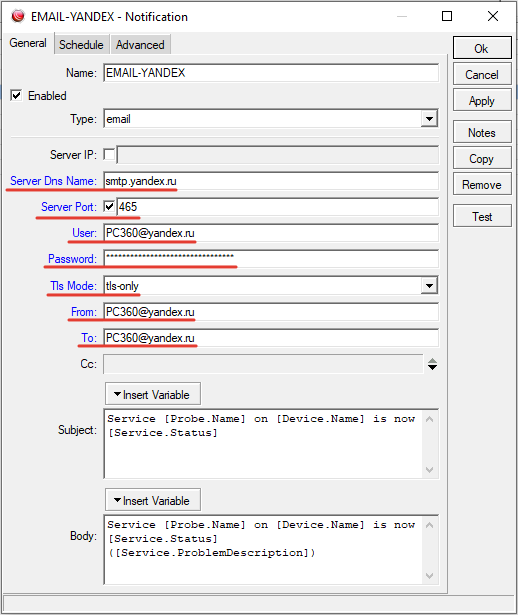Click Body box scroll down arrow
Screen dimensions: 518x615
tap(429, 575)
